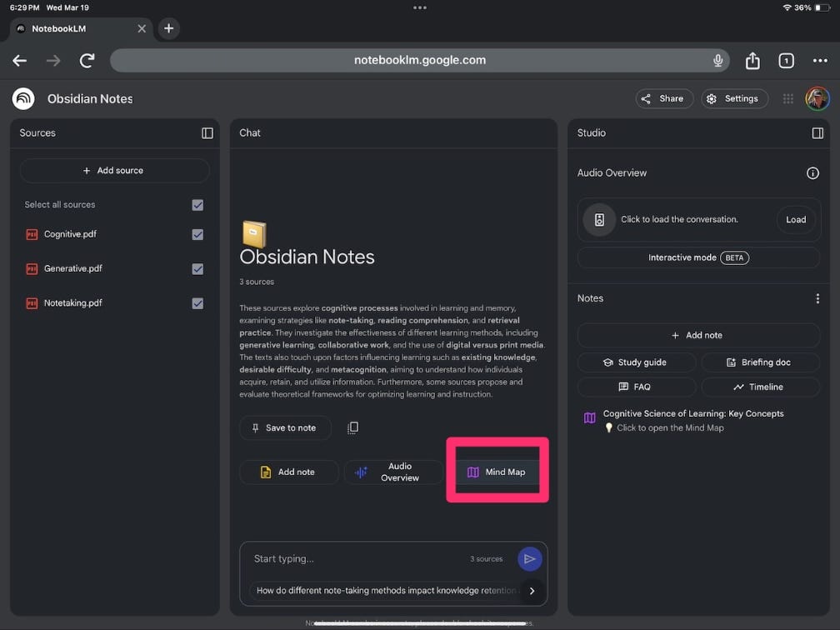This screenshot has width=840, height=630.
Task: Collapse the Sources panel
Action: click(x=207, y=132)
